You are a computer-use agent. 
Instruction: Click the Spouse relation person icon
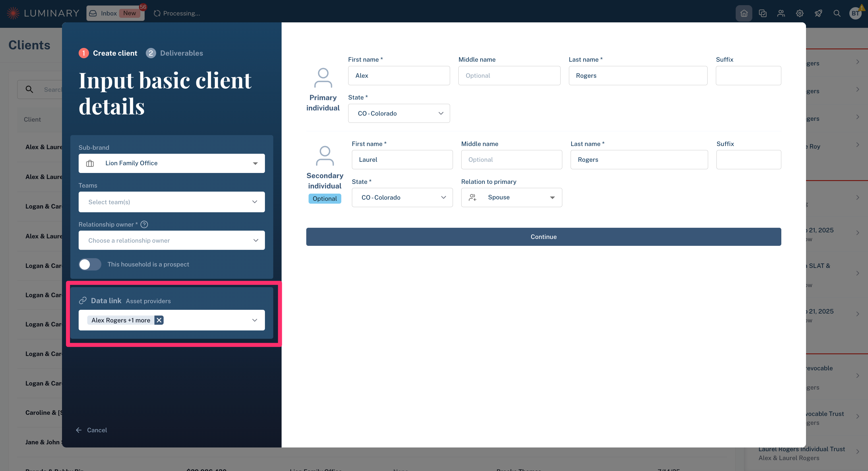click(473, 198)
